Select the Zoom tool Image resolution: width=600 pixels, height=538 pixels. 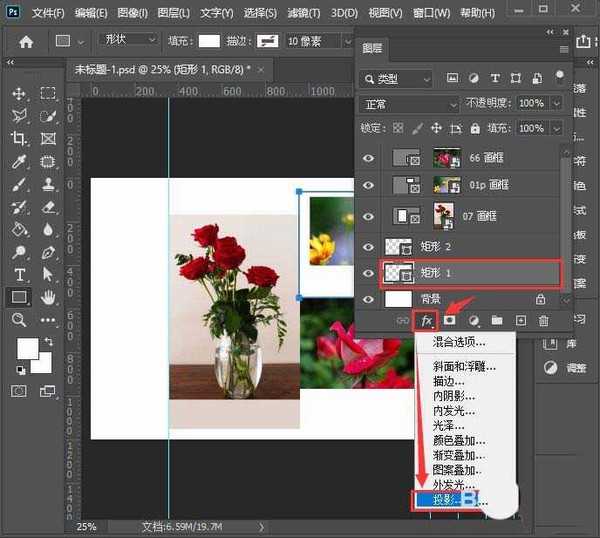click(x=19, y=320)
